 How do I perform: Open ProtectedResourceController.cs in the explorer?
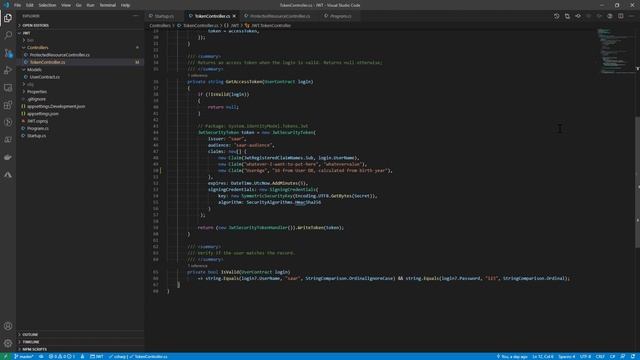tap(80, 55)
